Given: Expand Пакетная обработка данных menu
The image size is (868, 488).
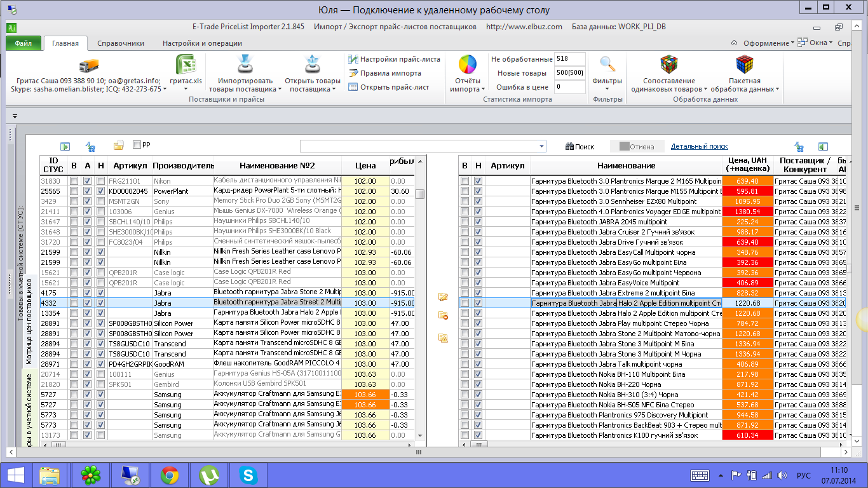Looking at the screenshot, I should [744, 74].
